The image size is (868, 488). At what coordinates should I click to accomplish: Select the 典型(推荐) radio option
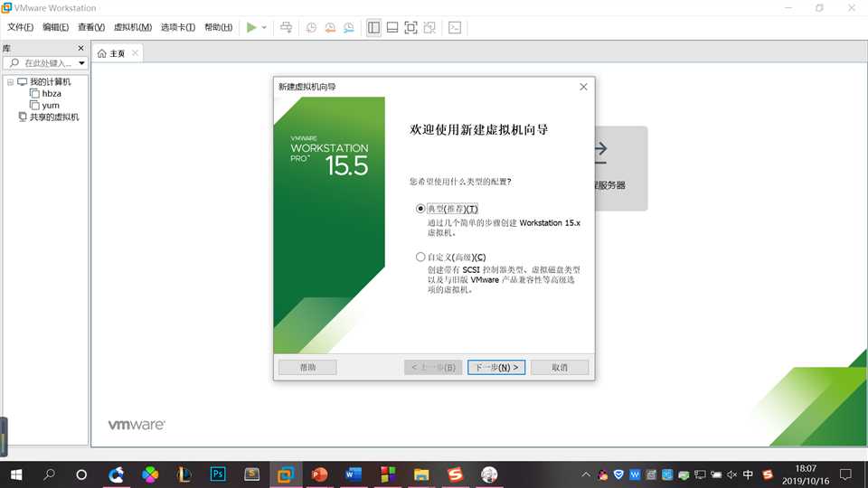[420, 209]
